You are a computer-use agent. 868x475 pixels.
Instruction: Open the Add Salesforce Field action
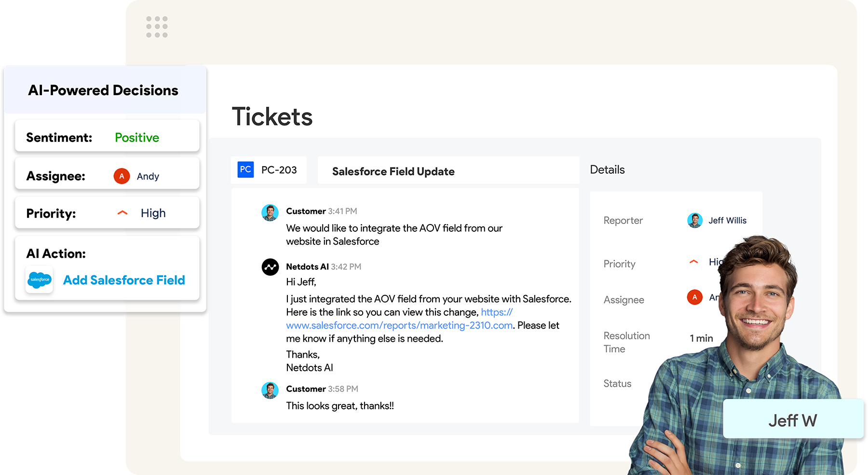(124, 280)
